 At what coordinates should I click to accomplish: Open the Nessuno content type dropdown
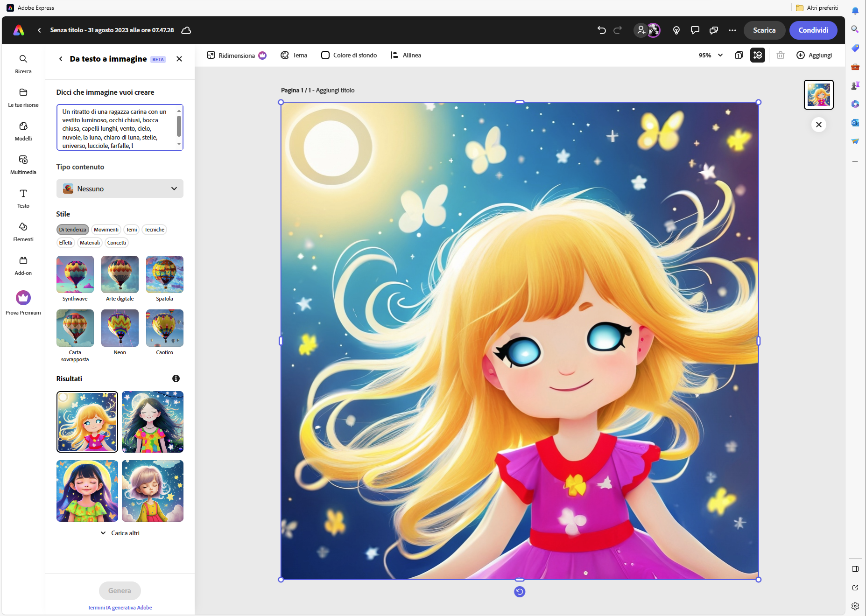[x=120, y=189]
